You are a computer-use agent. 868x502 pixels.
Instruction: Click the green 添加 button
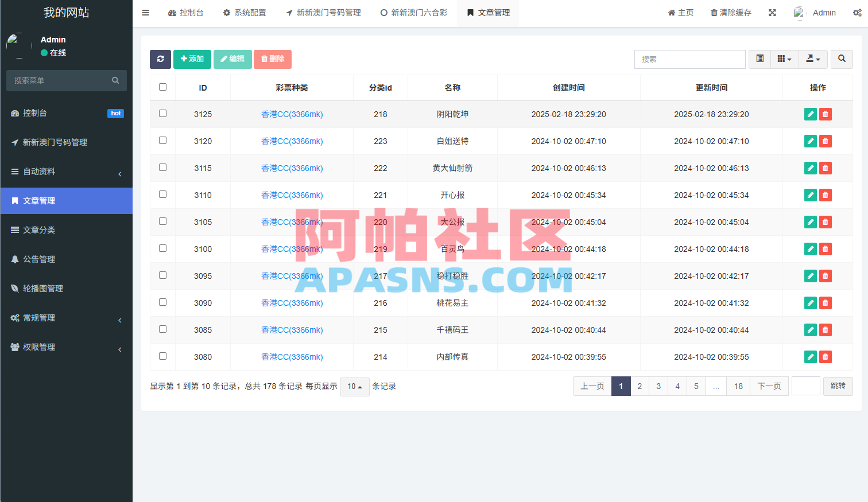192,59
